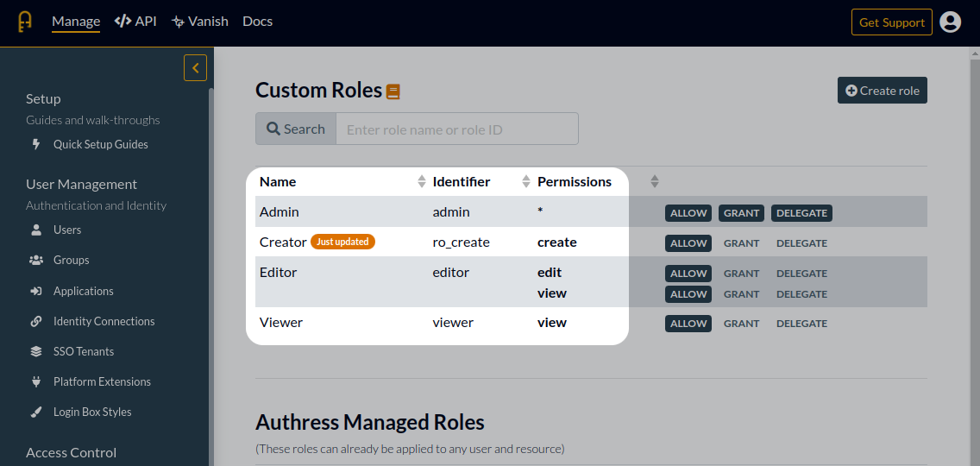The height and width of the screenshot is (466, 980).
Task: Click the Get Support button
Action: (x=891, y=22)
